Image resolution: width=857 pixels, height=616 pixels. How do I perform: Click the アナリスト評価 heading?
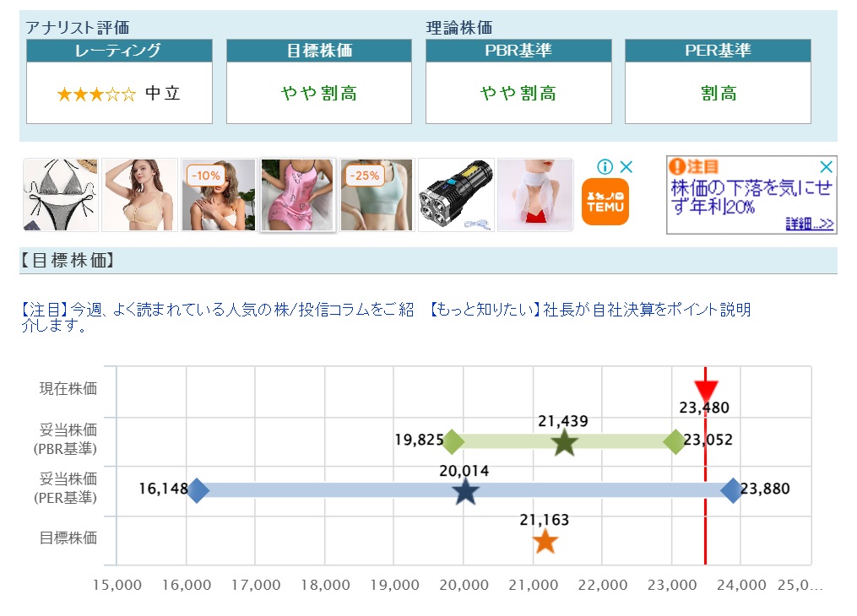point(78,27)
